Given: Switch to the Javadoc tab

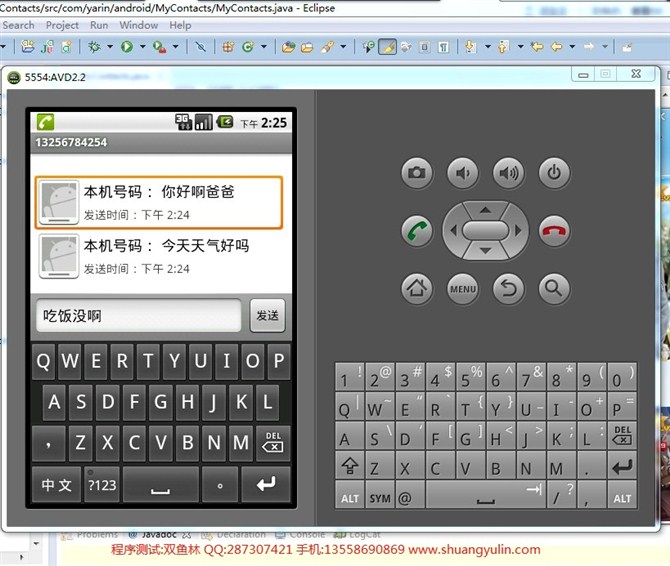Looking at the screenshot, I should (159, 534).
